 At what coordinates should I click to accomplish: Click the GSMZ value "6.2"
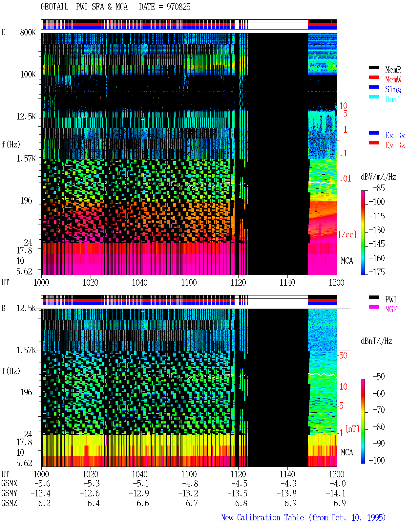tap(45, 503)
